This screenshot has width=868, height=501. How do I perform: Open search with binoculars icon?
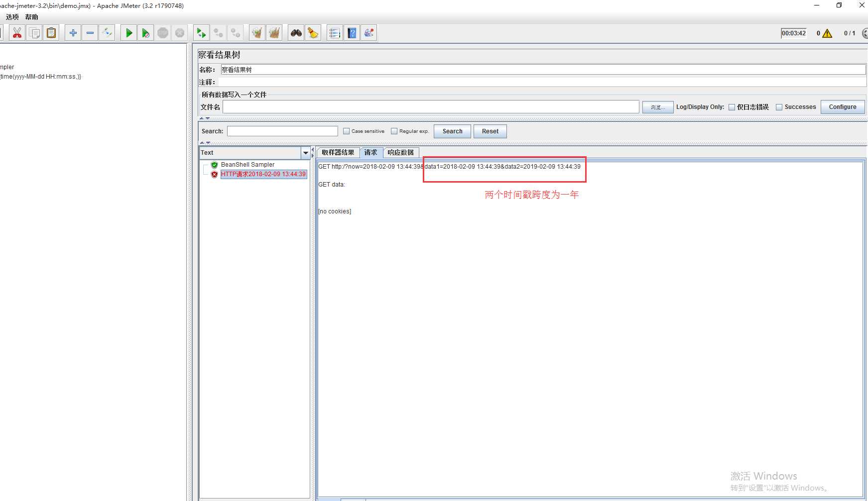pos(296,33)
